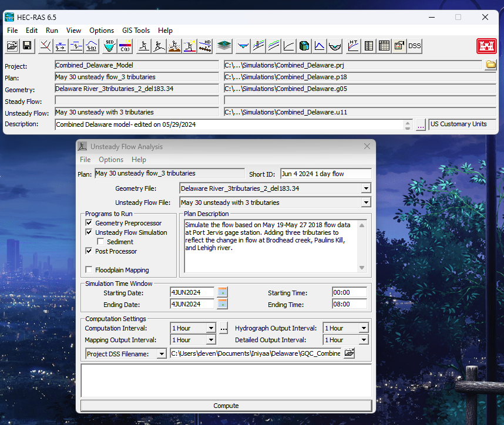Screen dimensions: 504x425
Task: Open the unsteady flow data editor icon
Action: coord(92,46)
